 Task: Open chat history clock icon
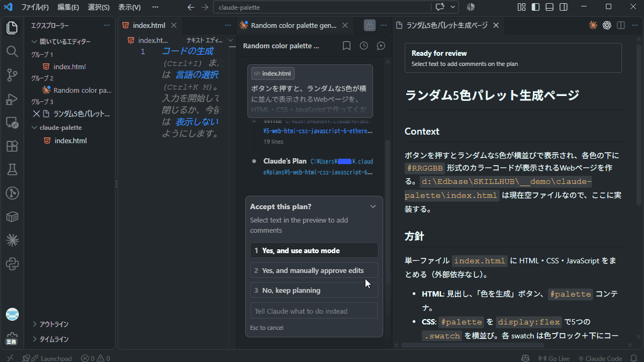pyautogui.click(x=364, y=46)
